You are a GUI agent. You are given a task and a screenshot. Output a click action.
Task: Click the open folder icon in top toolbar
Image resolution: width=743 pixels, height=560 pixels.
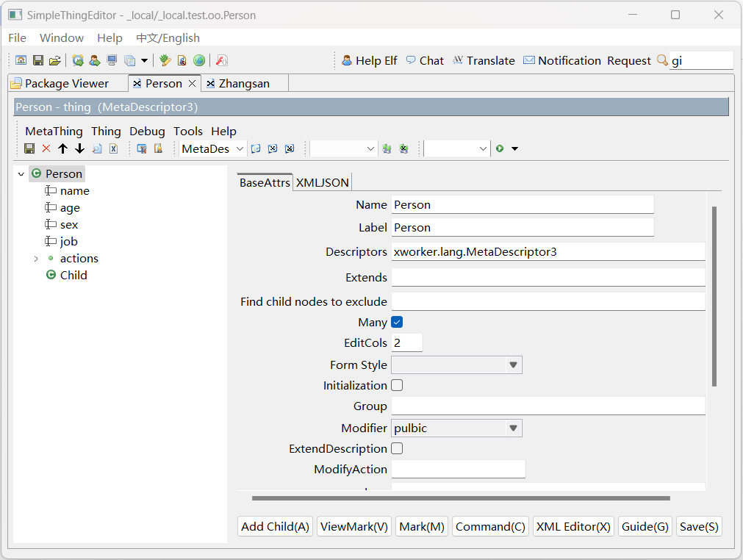pos(54,60)
